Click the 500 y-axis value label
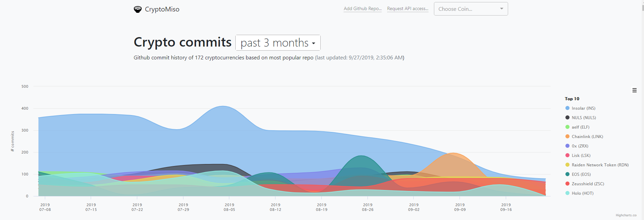This screenshot has width=644, height=220. (25, 86)
